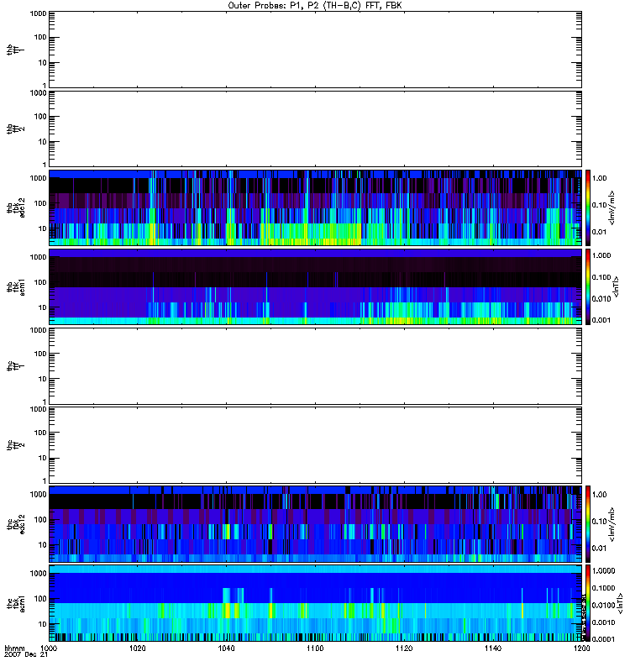Viewport: 630px width, 672px height.
Task: Click the 1040 time tick label
Action: tap(226, 650)
